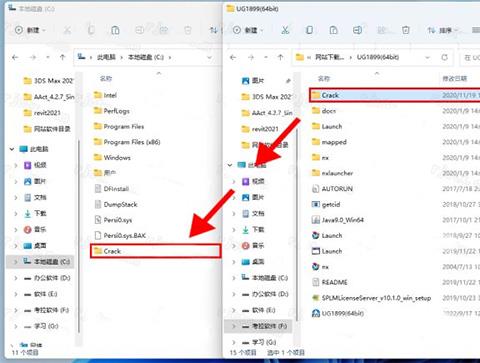Go back in UG1899 window
This screenshot has width=480, height=363.
click(233, 57)
